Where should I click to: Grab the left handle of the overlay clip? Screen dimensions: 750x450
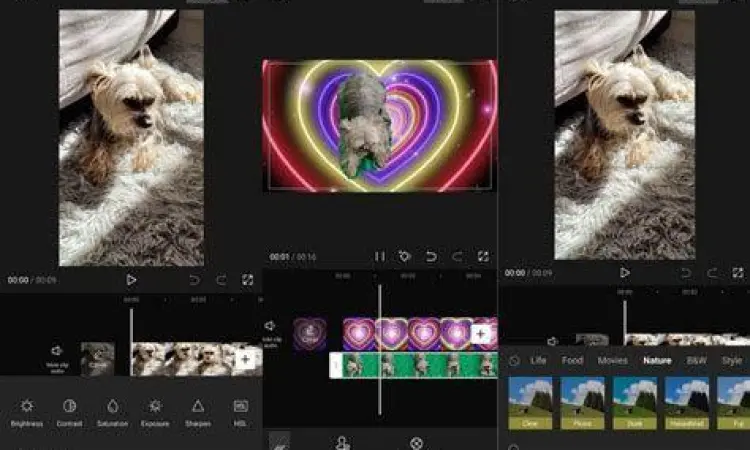coord(336,365)
